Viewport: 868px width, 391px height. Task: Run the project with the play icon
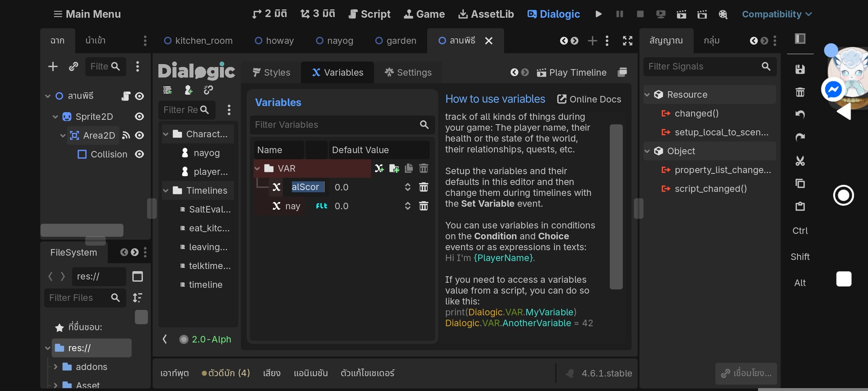(x=599, y=14)
